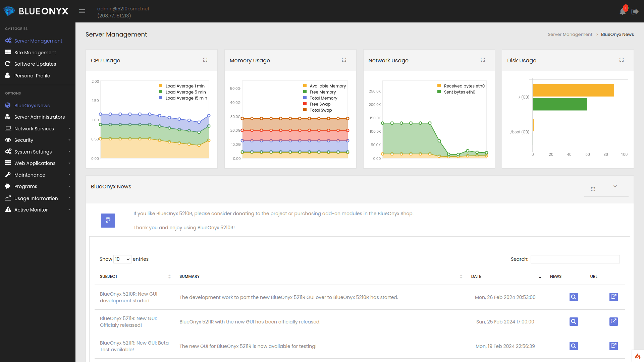Click the Server Administrators icon

(7, 117)
